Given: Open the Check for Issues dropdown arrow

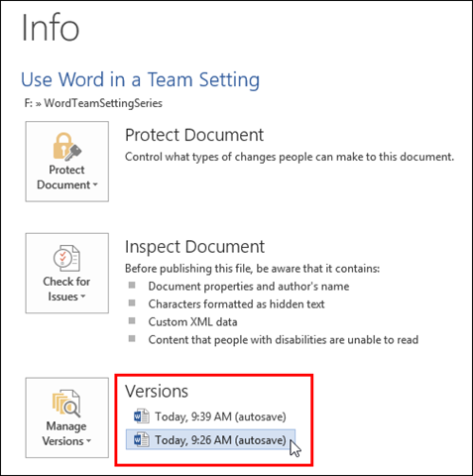Looking at the screenshot, I should (83, 297).
